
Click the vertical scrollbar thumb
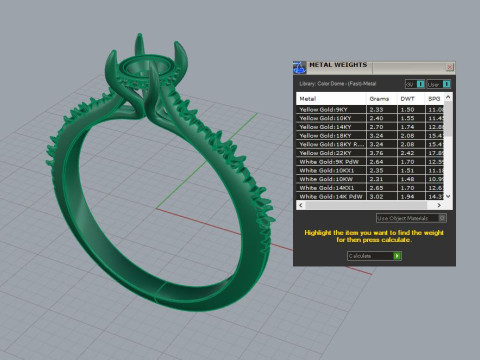(x=448, y=118)
